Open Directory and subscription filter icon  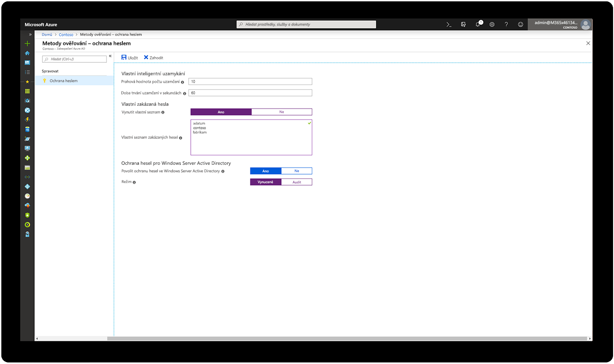pos(463,25)
